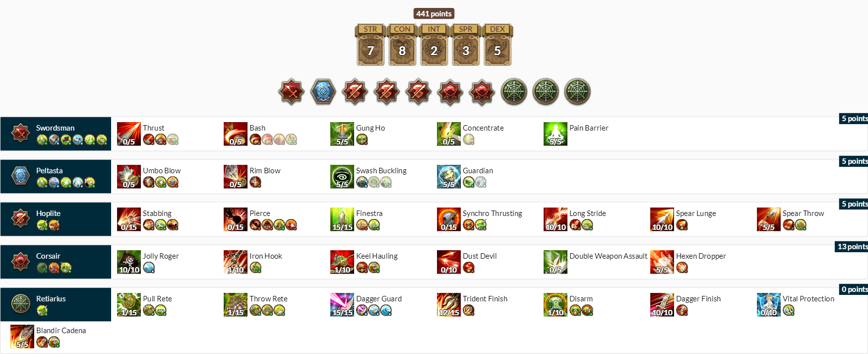Click the Vital Protection skill icon

(x=769, y=305)
